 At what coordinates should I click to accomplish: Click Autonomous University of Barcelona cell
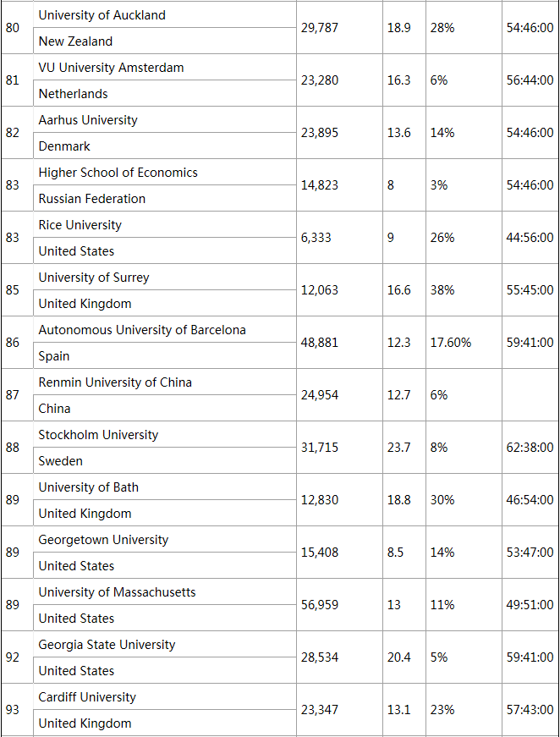pyautogui.click(x=142, y=330)
